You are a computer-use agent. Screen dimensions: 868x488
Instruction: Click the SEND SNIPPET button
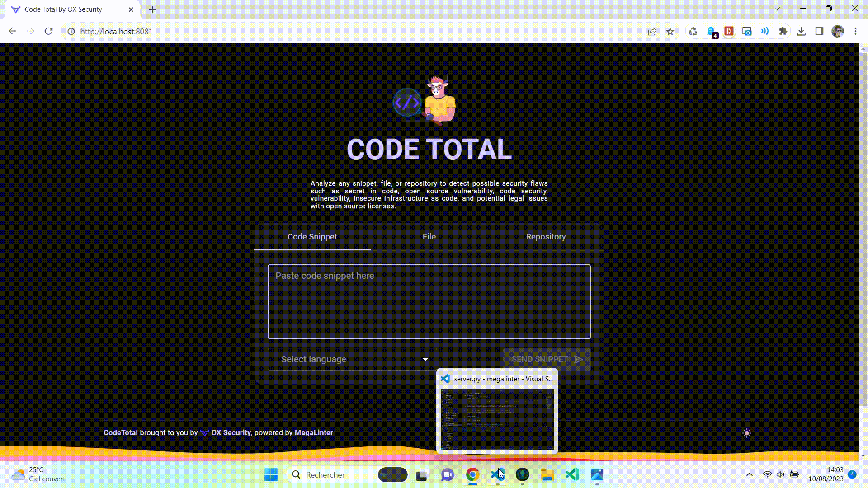(546, 359)
